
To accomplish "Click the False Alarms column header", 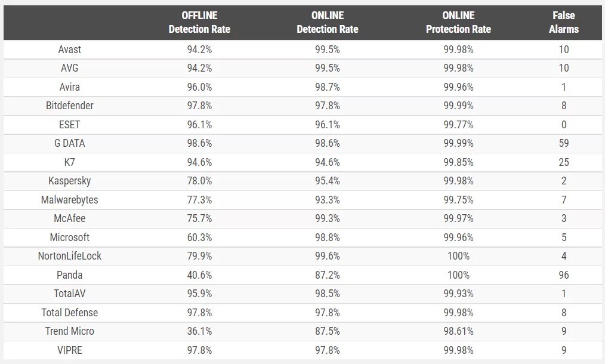I will point(564,23).
